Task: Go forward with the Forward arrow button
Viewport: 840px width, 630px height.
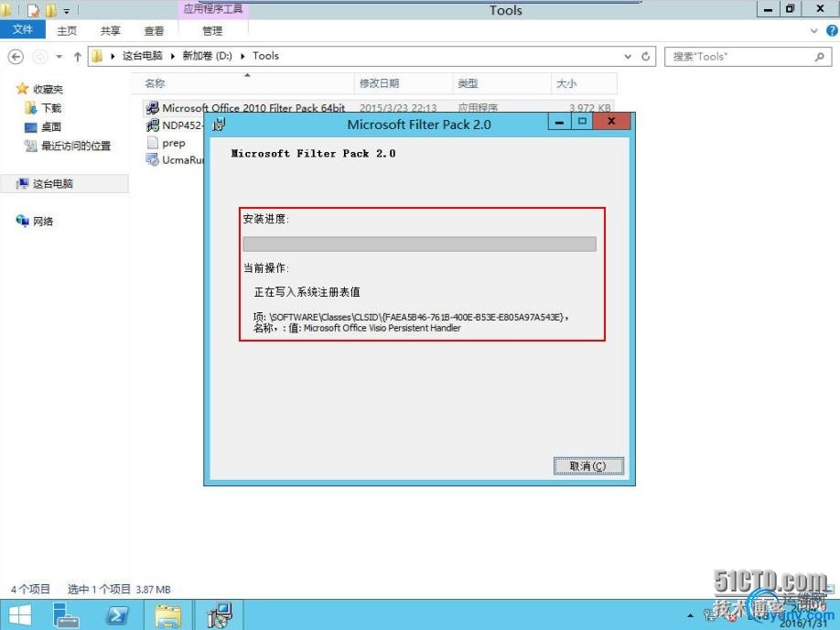Action: pyautogui.click(x=40, y=56)
